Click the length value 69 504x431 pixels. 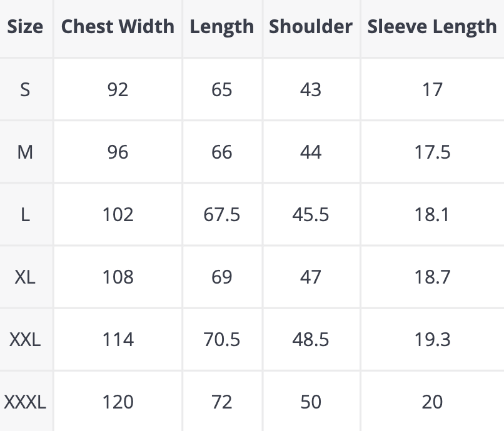tap(222, 277)
